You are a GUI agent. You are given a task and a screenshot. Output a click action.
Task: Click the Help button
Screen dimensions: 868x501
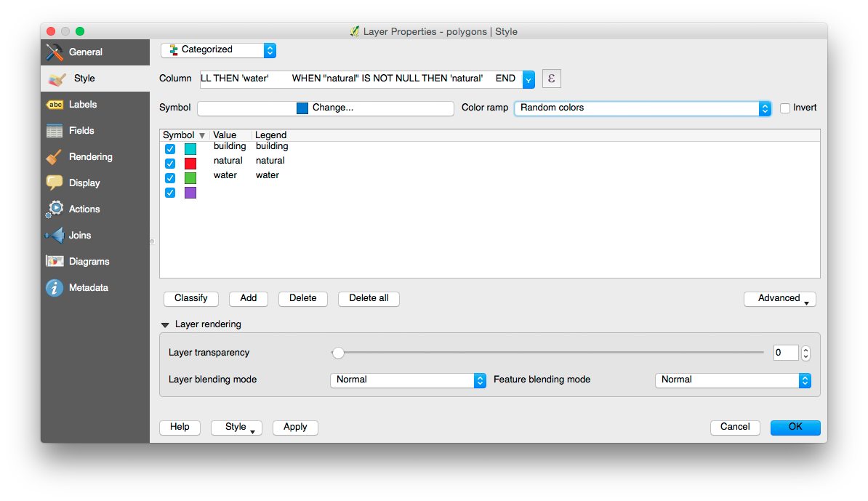click(180, 428)
